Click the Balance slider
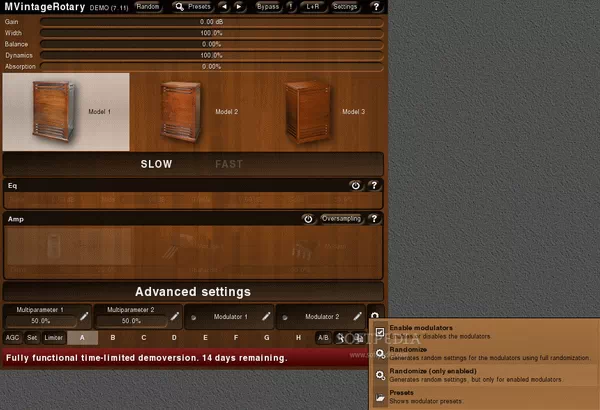Screen dimensions: 600x410 coord(212,44)
